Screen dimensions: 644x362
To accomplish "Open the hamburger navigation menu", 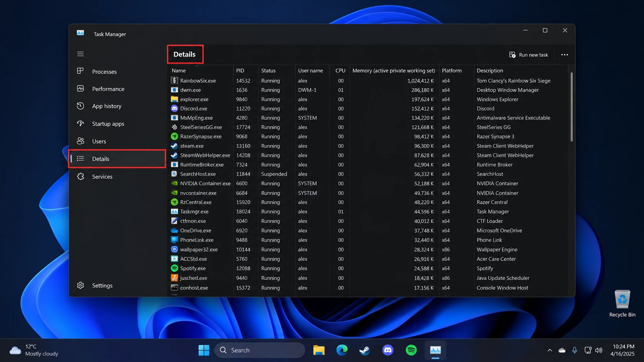I will click(x=80, y=54).
